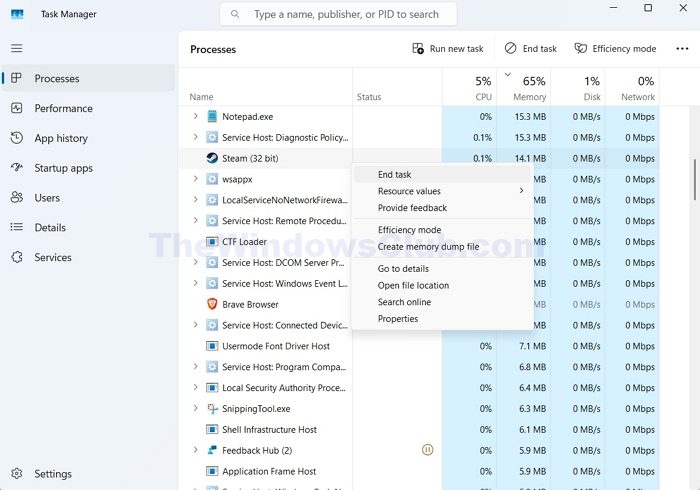Type in the process search box

345,15
